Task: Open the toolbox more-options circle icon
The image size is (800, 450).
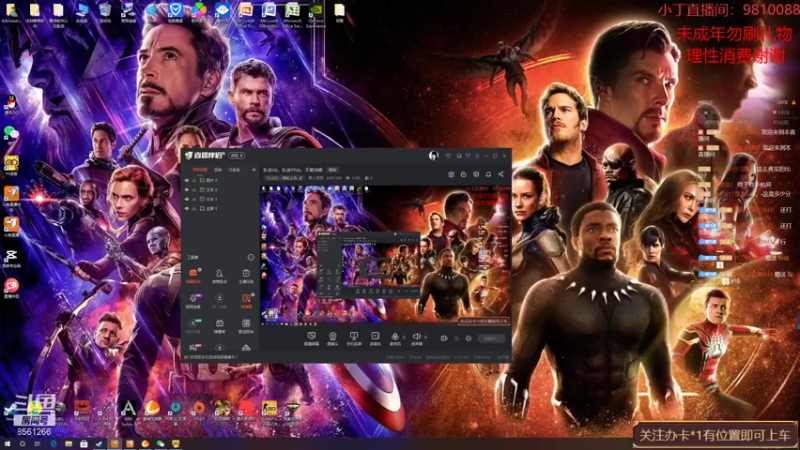Action: [x=251, y=257]
